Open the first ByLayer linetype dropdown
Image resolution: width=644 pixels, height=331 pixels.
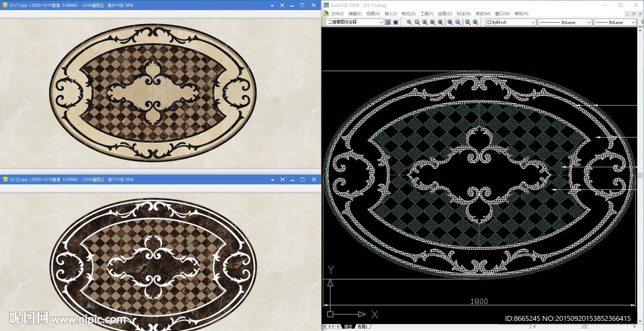(589, 22)
